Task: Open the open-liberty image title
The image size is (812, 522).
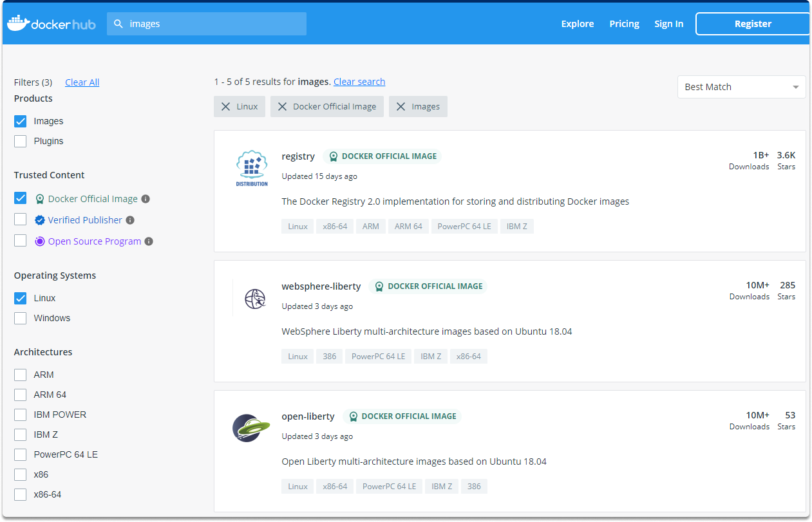Action: coord(308,416)
